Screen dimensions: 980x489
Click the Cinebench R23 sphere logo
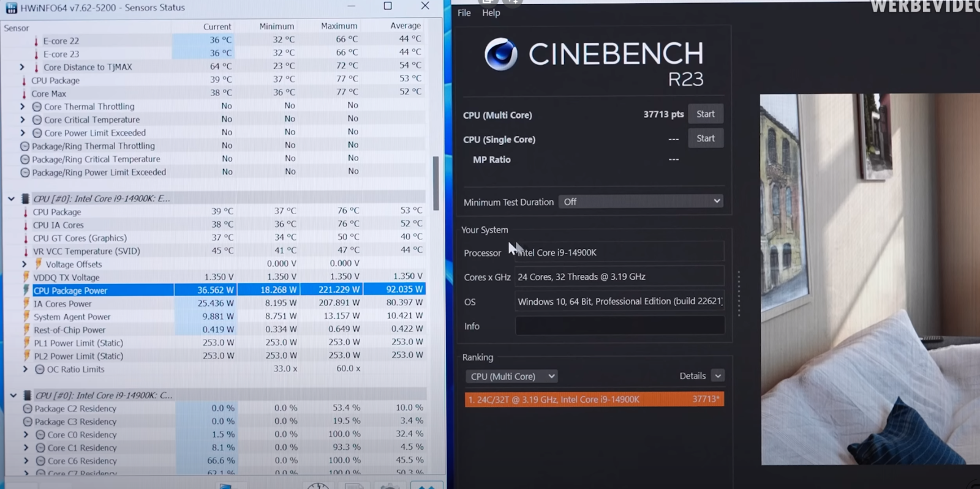pos(501,54)
